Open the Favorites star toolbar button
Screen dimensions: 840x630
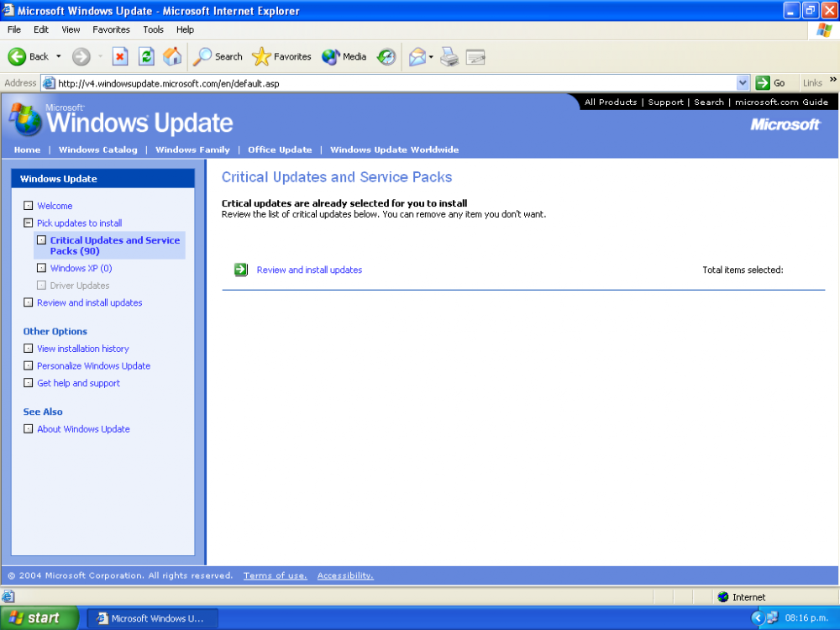[x=281, y=56]
